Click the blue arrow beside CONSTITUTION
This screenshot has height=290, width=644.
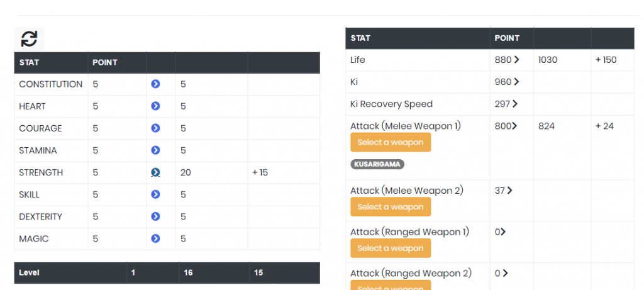(155, 84)
